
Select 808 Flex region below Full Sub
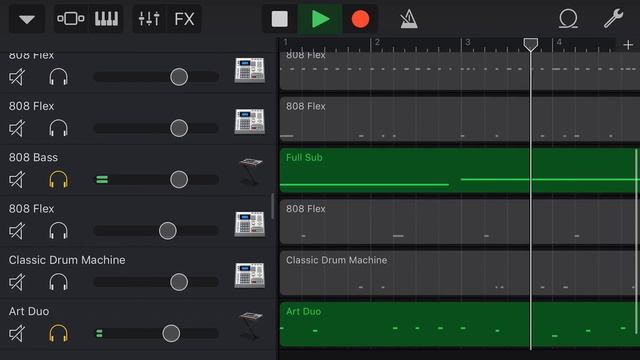coord(460,222)
